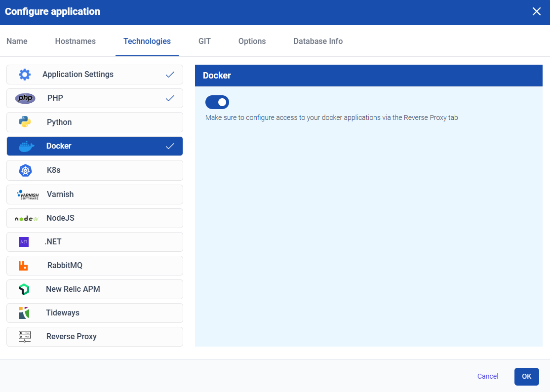This screenshot has height=392, width=550.
Task: Select the Docker whale icon
Action: click(x=25, y=146)
